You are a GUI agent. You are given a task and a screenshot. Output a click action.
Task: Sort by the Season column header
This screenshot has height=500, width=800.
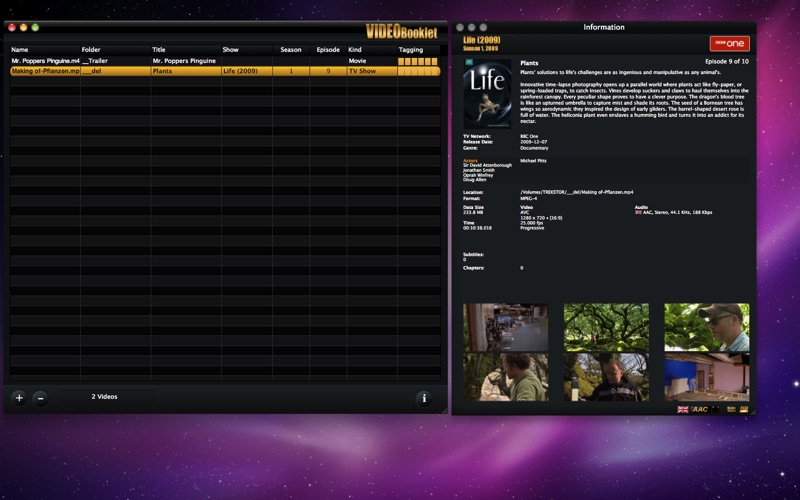click(x=291, y=49)
